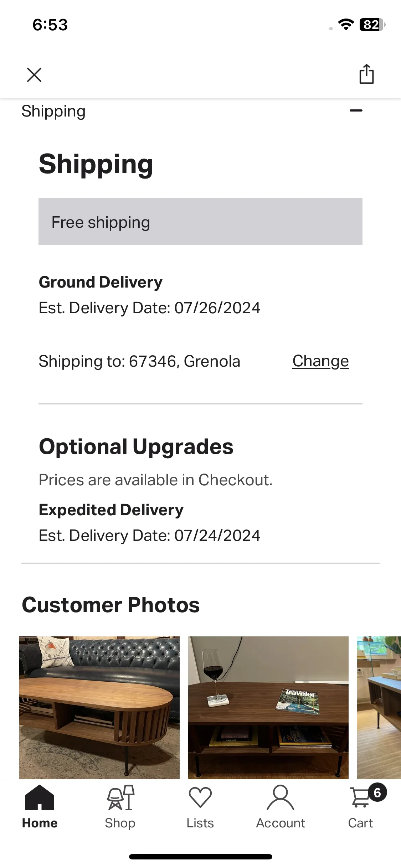The height and width of the screenshot is (868, 401).
Task: Tap the Ground Delivery option
Action: 101,282
